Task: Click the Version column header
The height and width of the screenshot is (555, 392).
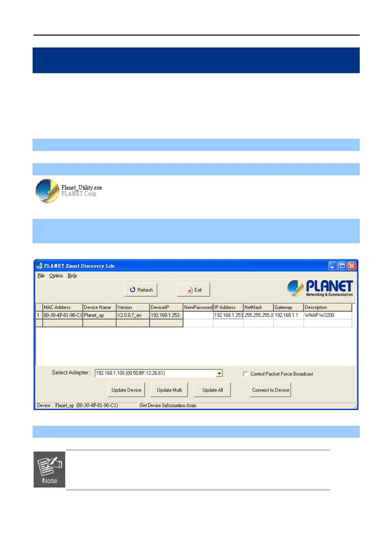Action: click(x=133, y=307)
